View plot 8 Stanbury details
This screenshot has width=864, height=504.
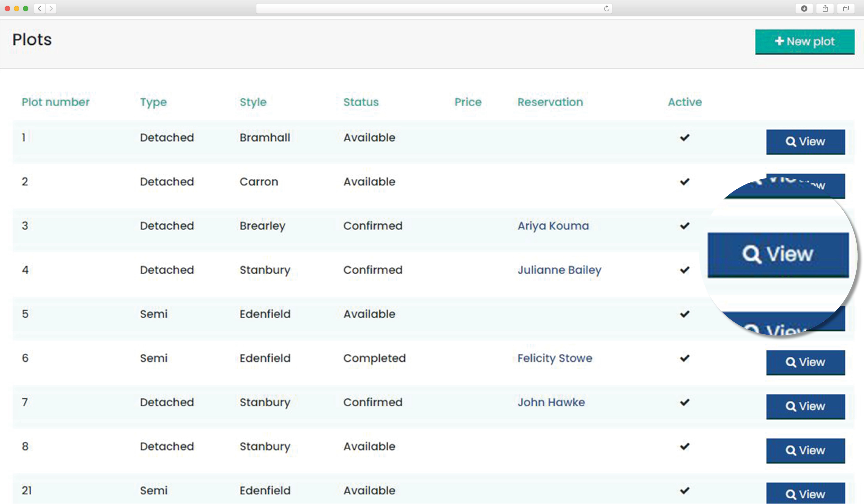pos(806,450)
